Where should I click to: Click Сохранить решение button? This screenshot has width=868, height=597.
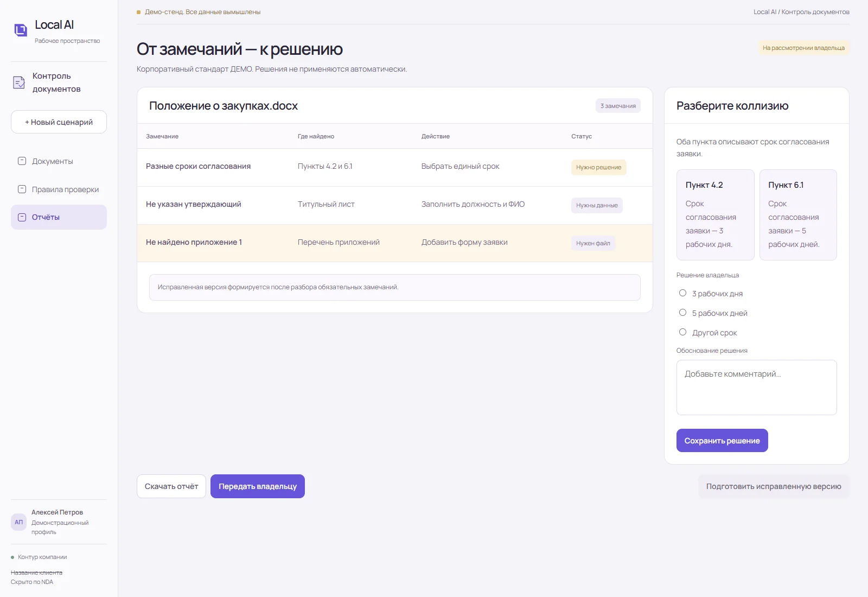[722, 441]
